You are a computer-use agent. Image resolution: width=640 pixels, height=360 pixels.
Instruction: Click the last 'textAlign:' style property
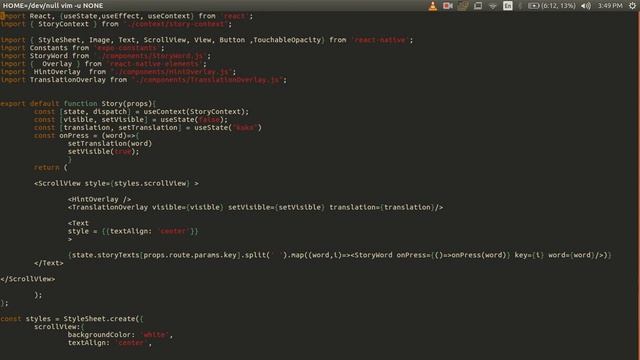(x=89, y=343)
